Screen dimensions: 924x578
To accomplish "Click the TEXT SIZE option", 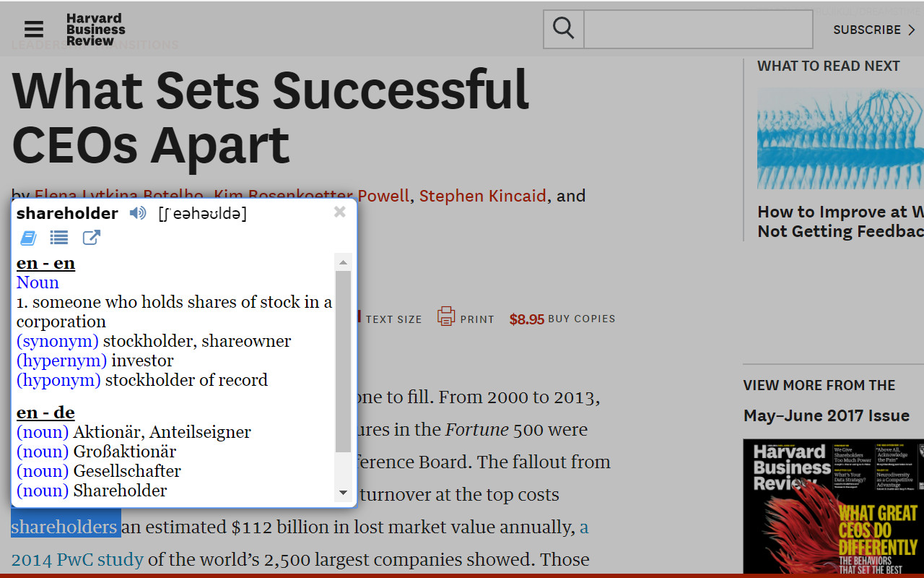I will coord(393,319).
